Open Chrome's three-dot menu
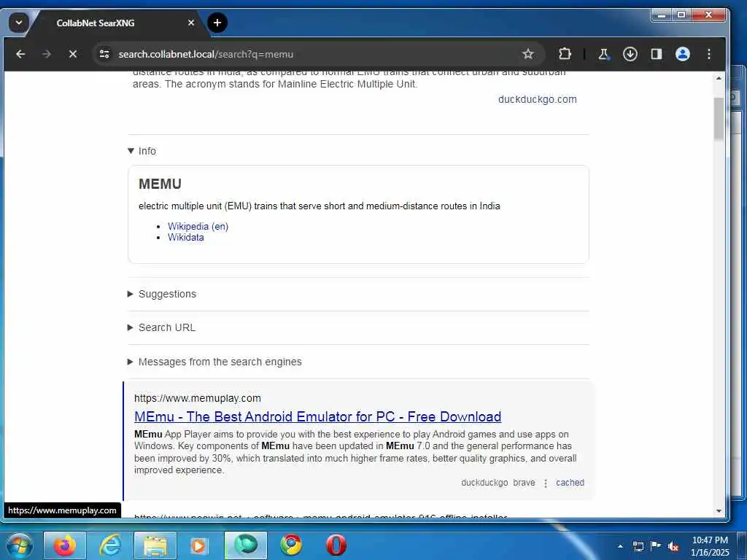This screenshot has height=560, width=747. pos(709,54)
